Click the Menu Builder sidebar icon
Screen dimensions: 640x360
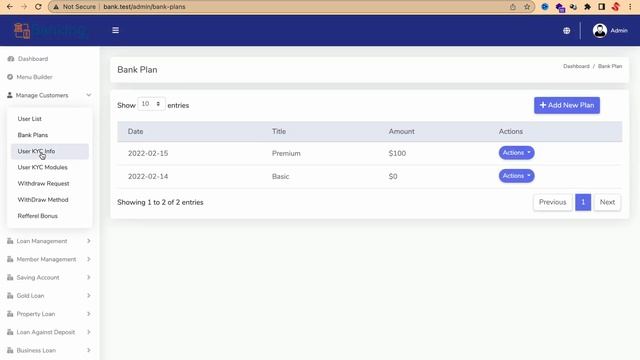coord(10,77)
